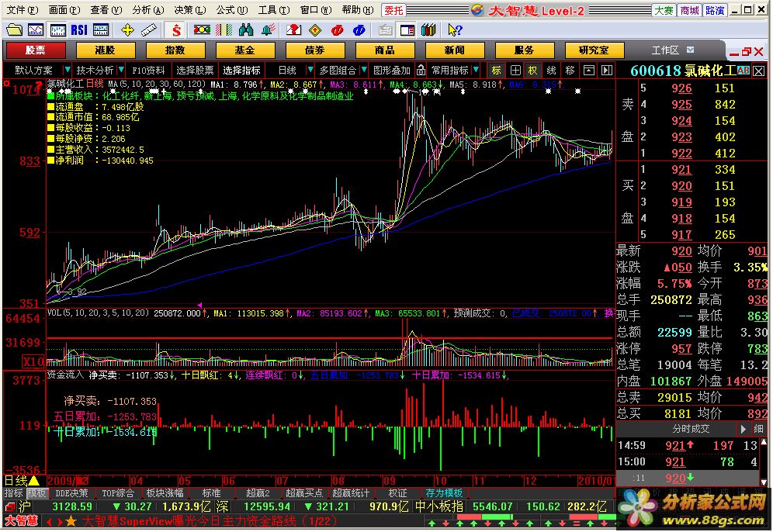Expand the 常用指标 dropdown arrow

pos(476,70)
